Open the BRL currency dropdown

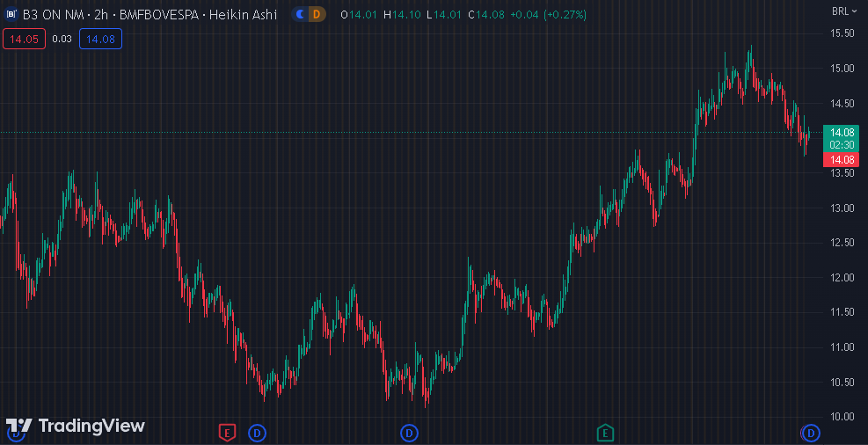[x=842, y=11]
